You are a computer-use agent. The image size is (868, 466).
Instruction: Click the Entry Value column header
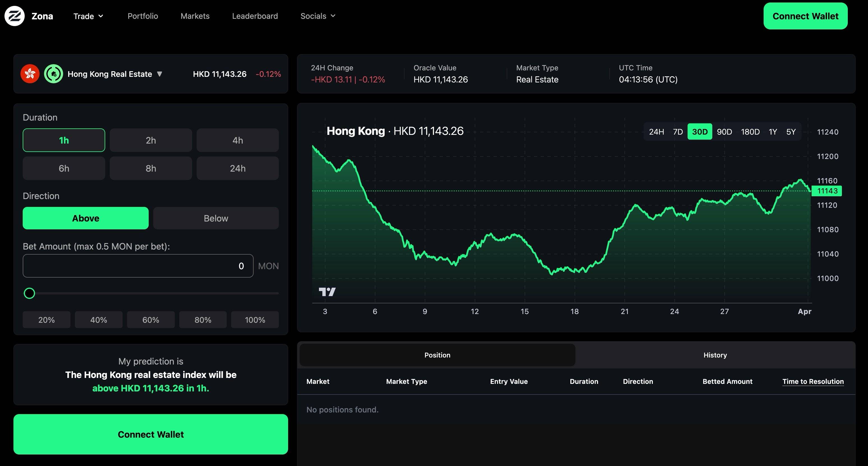[x=509, y=382]
